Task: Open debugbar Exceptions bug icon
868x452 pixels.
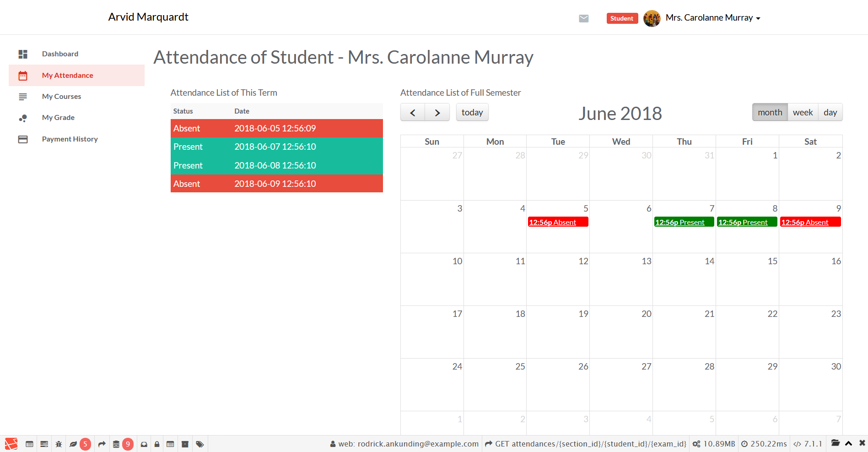Action: [x=59, y=444]
